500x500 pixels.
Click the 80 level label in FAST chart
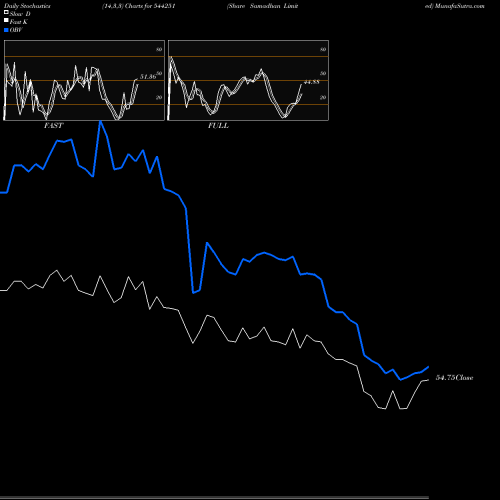tap(159, 49)
